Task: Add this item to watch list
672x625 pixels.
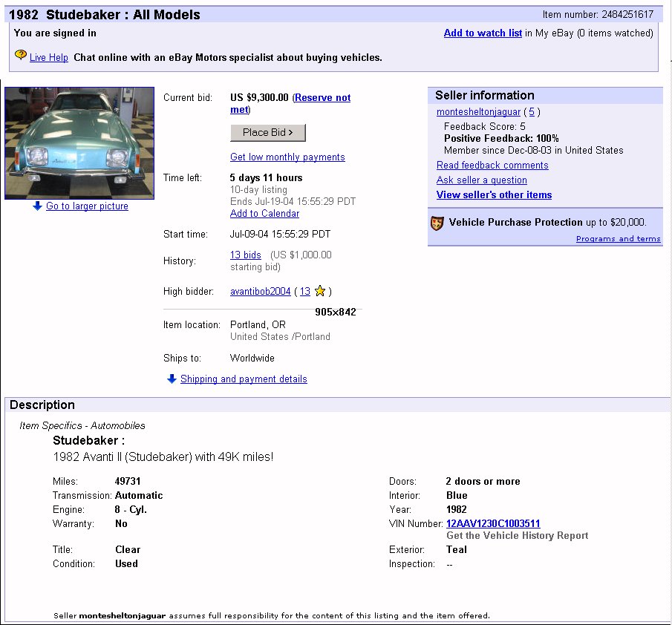Action: (x=483, y=33)
